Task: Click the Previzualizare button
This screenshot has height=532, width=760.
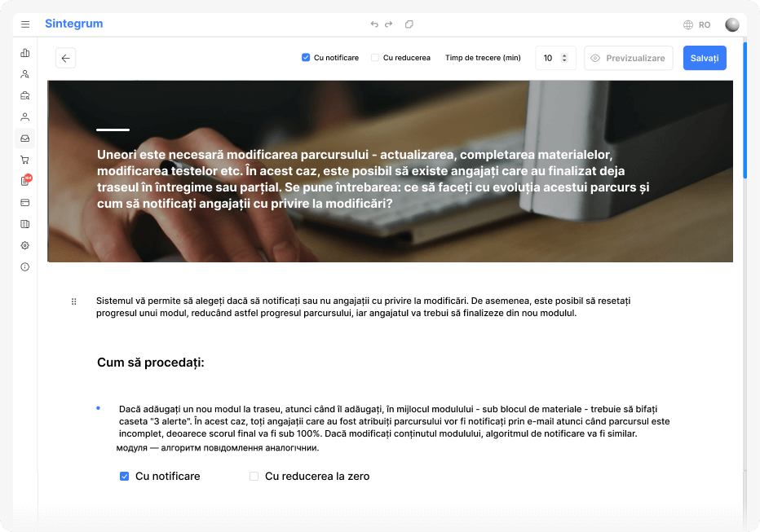Action: (x=629, y=58)
